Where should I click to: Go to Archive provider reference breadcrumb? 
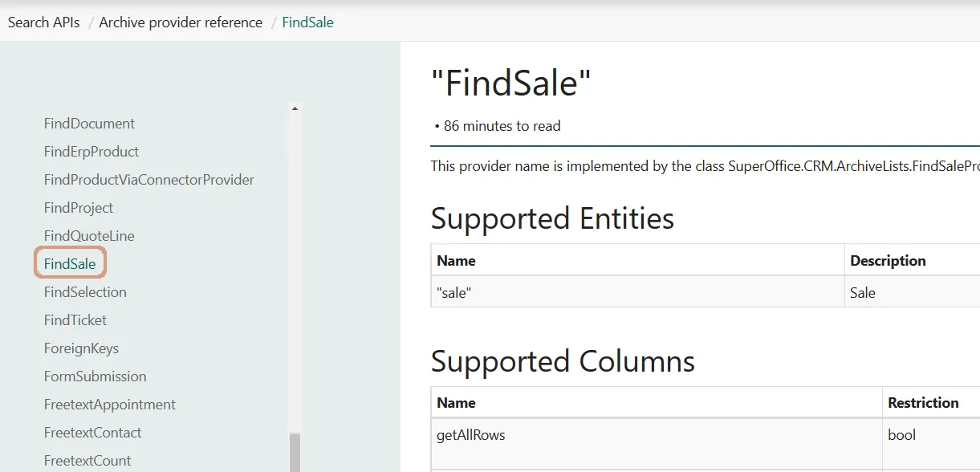[181, 22]
